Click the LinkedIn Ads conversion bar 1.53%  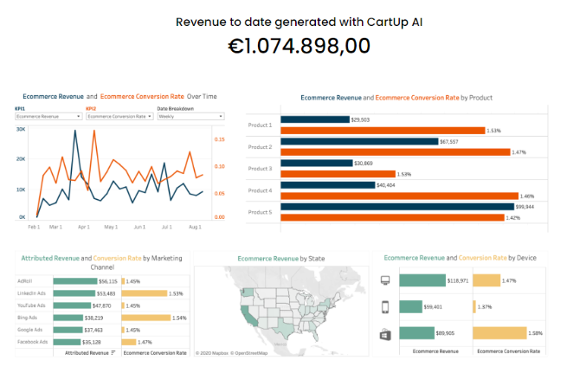point(145,293)
